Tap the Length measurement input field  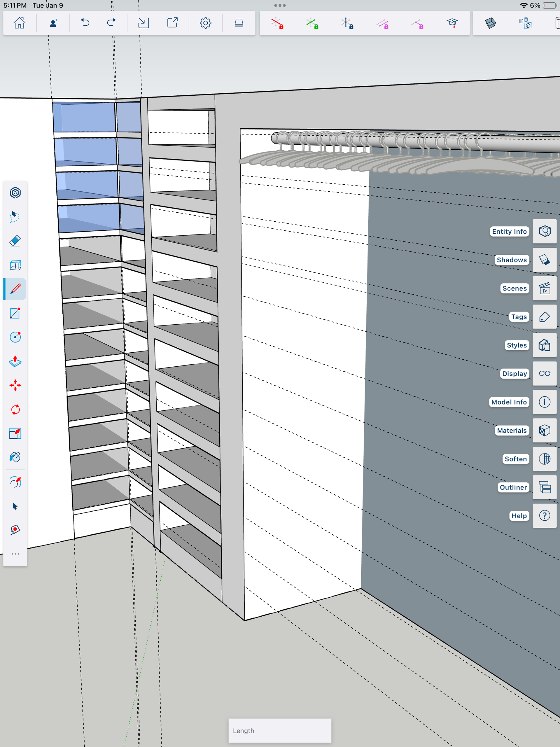tap(280, 730)
